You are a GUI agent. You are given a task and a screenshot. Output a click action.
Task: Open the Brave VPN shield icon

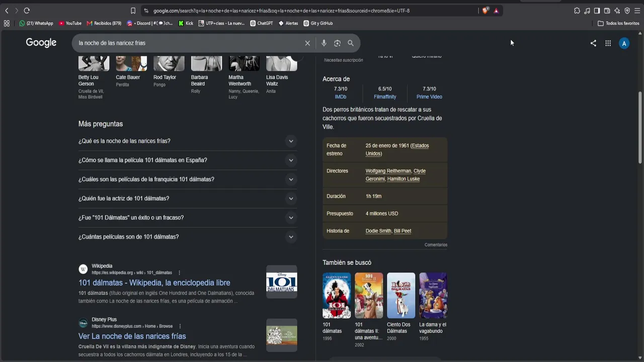pyautogui.click(x=627, y=11)
